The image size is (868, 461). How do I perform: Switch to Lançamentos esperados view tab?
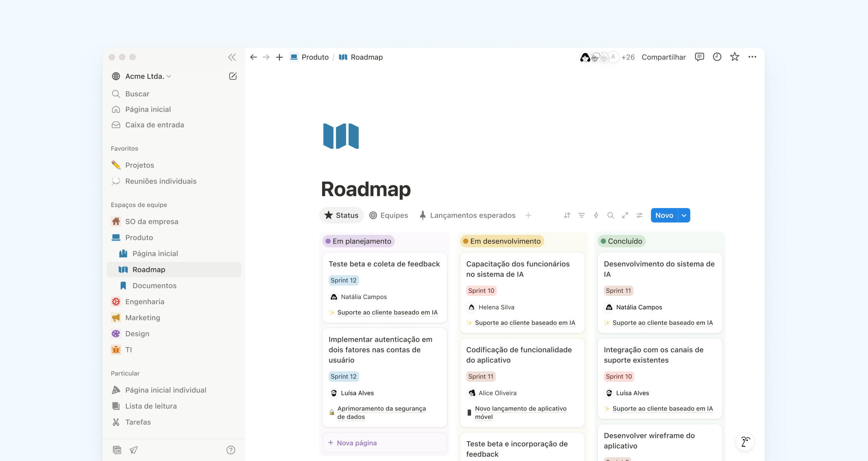click(x=468, y=215)
